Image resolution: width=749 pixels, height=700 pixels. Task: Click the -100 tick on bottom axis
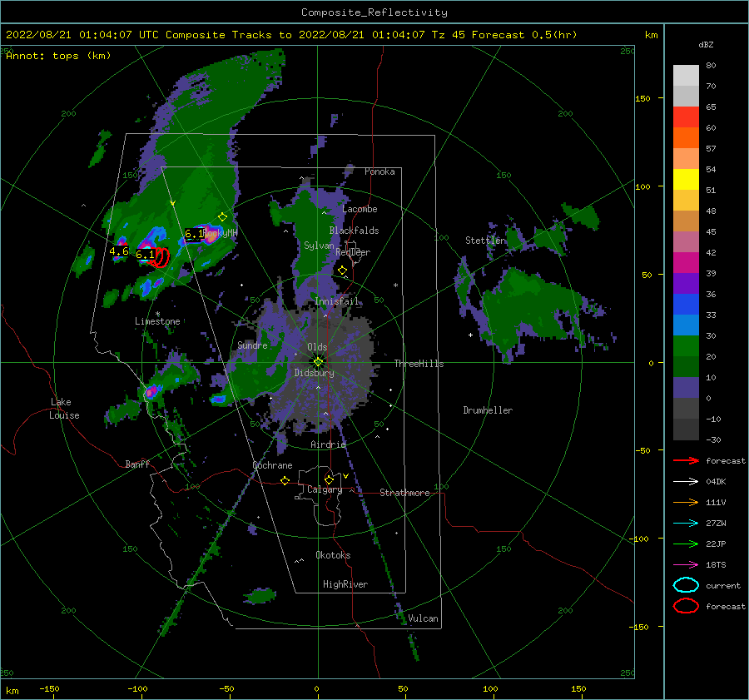(137, 688)
